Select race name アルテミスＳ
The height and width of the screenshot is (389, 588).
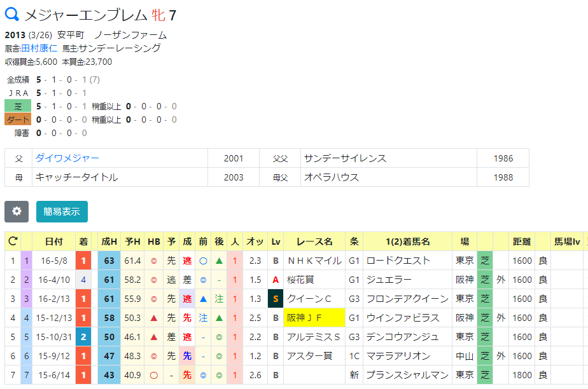(x=314, y=337)
